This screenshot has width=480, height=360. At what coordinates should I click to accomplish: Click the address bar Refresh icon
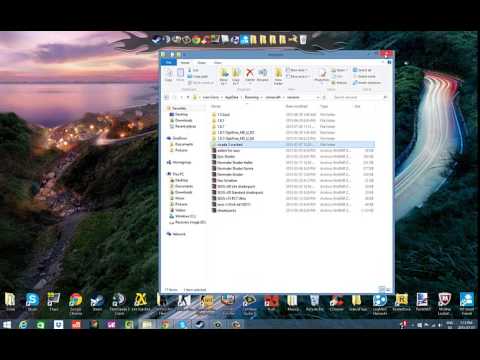click(324, 97)
